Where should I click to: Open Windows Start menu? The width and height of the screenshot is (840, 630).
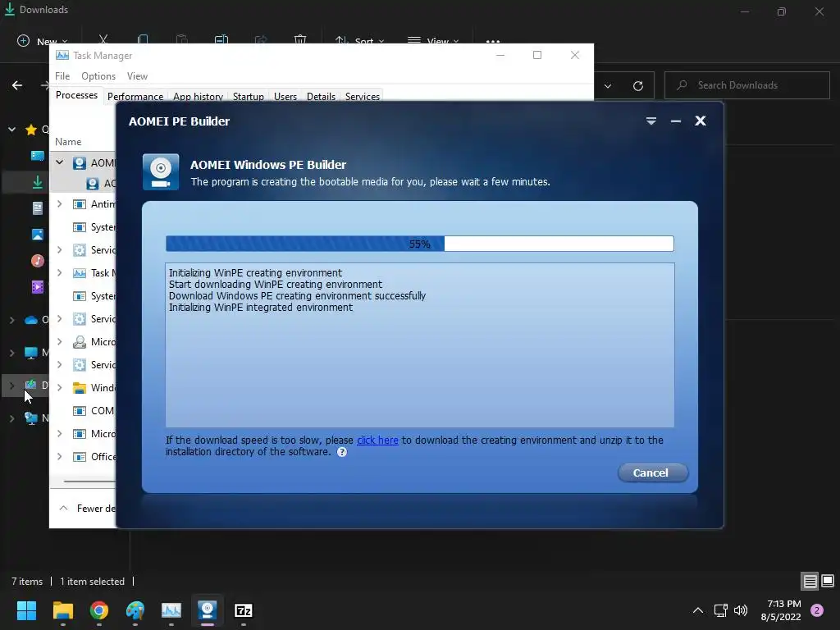pyautogui.click(x=26, y=610)
